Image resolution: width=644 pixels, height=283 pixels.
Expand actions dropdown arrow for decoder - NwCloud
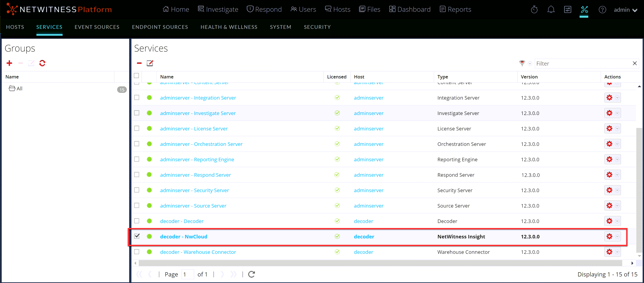click(617, 237)
